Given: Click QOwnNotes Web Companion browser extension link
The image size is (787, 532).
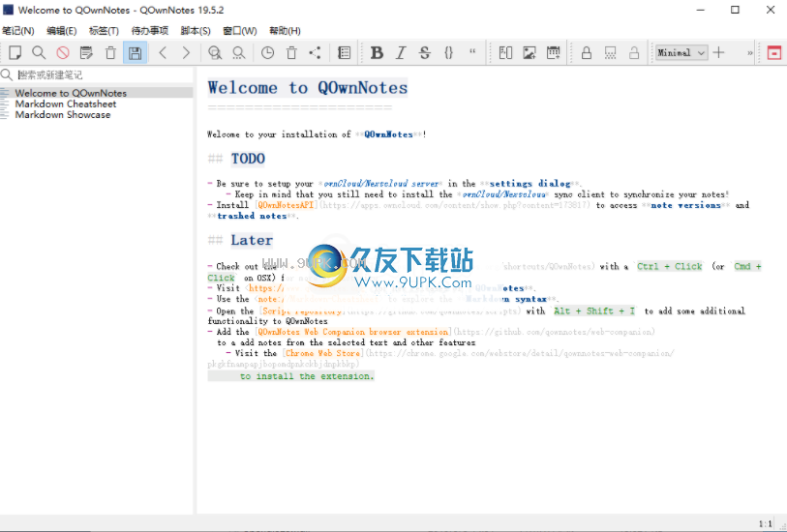Looking at the screenshot, I should 353,332.
